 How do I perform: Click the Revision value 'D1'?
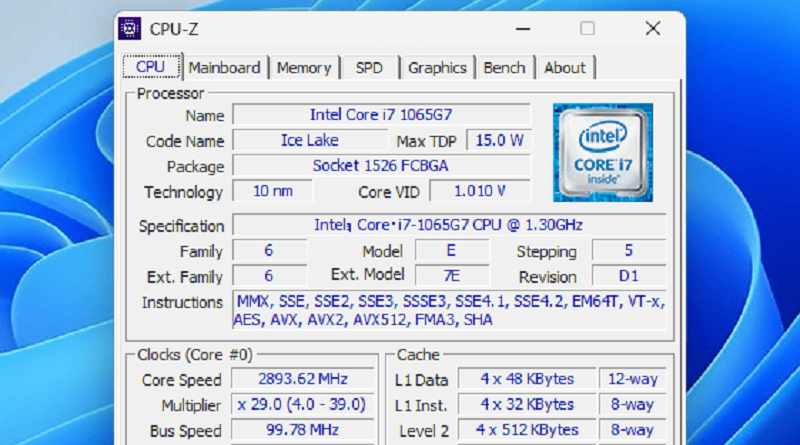pyautogui.click(x=629, y=276)
